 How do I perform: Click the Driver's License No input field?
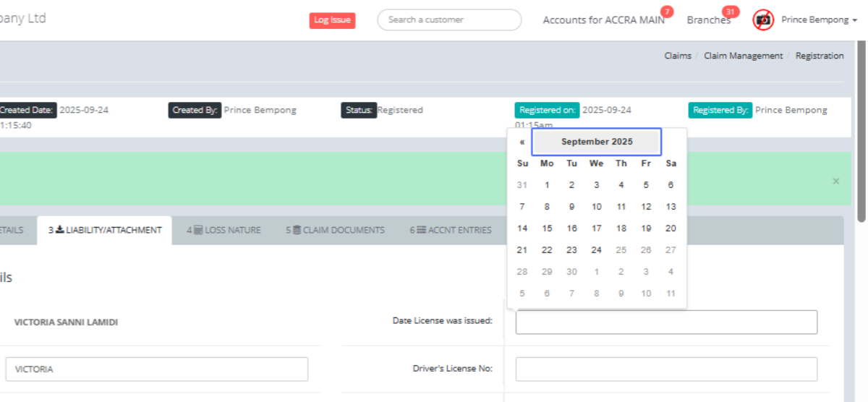[x=666, y=369]
